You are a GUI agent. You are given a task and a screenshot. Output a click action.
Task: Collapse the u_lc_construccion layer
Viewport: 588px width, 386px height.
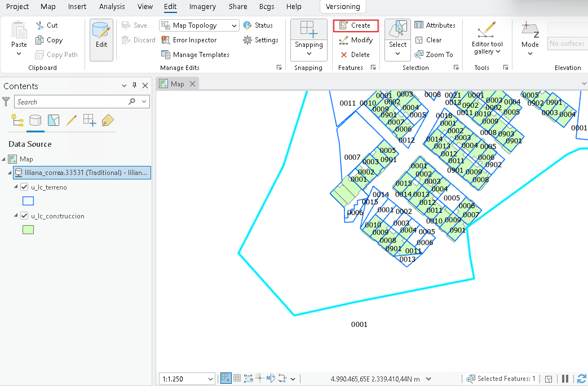coord(16,216)
